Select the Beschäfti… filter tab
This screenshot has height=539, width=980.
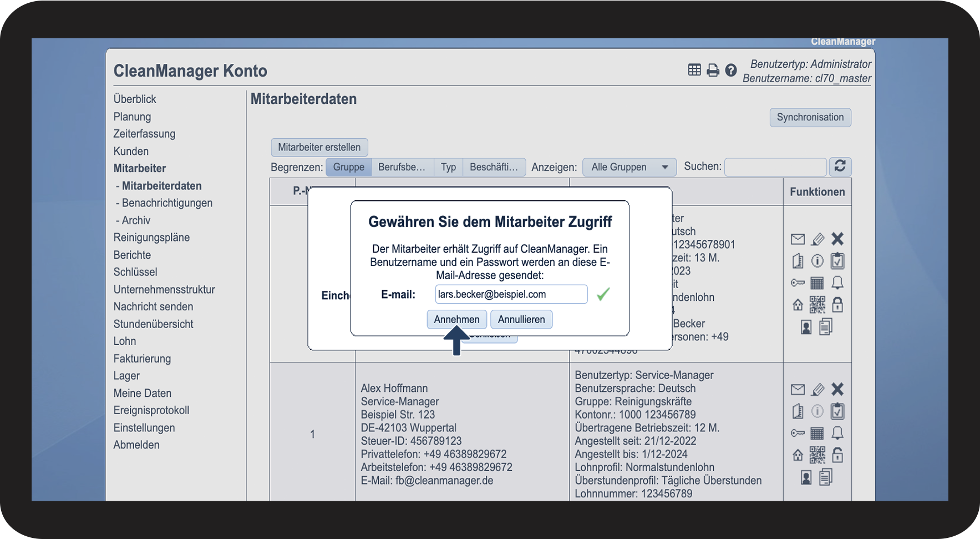click(x=494, y=167)
